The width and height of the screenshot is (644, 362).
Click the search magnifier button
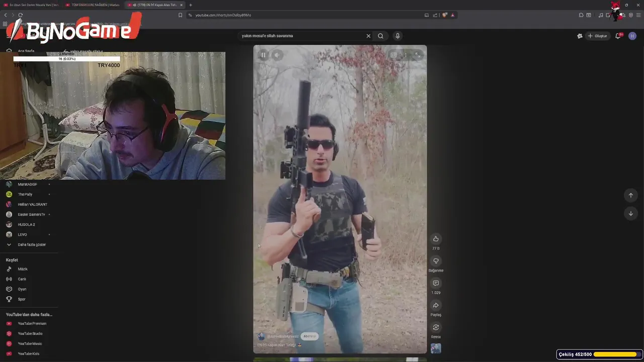pos(380,36)
